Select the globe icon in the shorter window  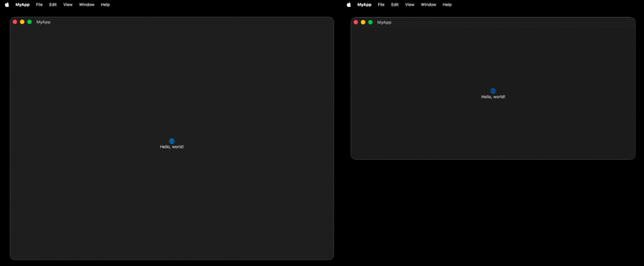493,91
